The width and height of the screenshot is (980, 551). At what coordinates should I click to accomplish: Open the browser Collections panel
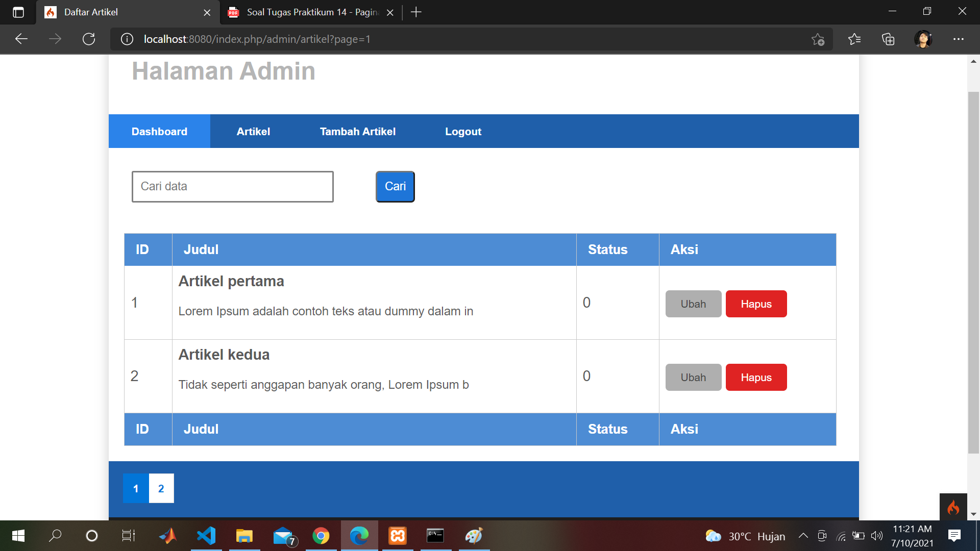(889, 39)
